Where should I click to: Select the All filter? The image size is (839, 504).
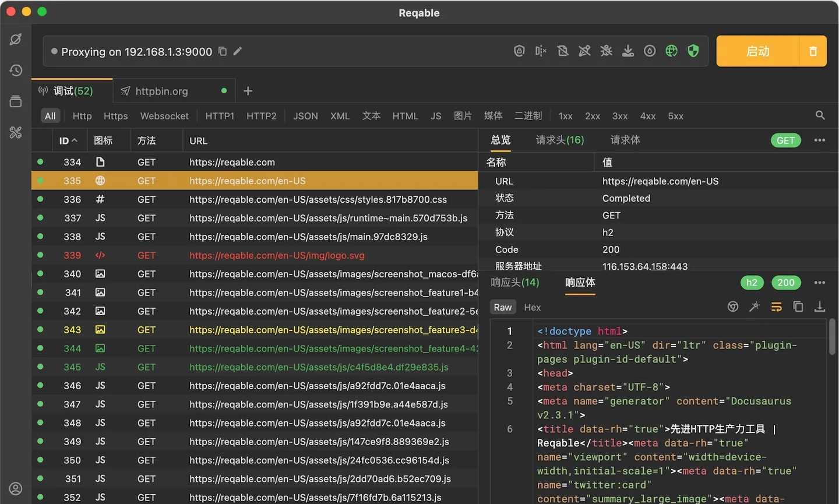(51, 116)
